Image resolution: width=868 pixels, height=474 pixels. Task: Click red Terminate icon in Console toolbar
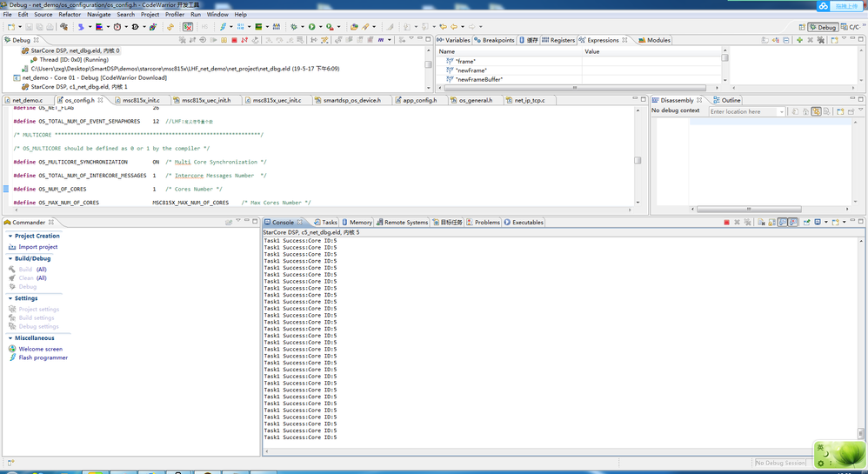[x=727, y=222]
